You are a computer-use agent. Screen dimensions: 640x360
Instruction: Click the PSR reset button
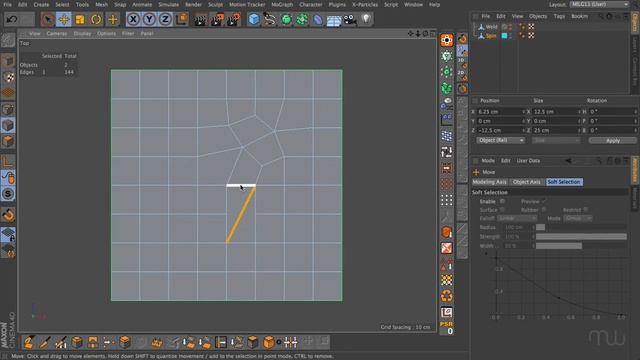pos(446,328)
